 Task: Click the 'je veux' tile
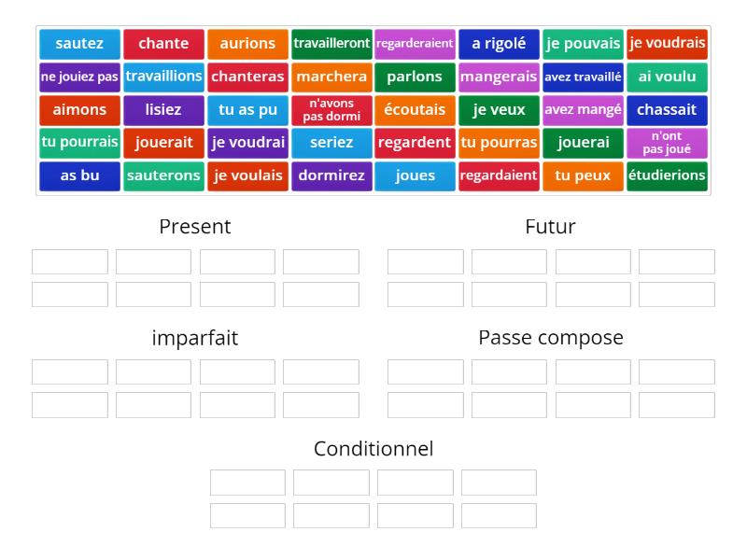pos(499,110)
